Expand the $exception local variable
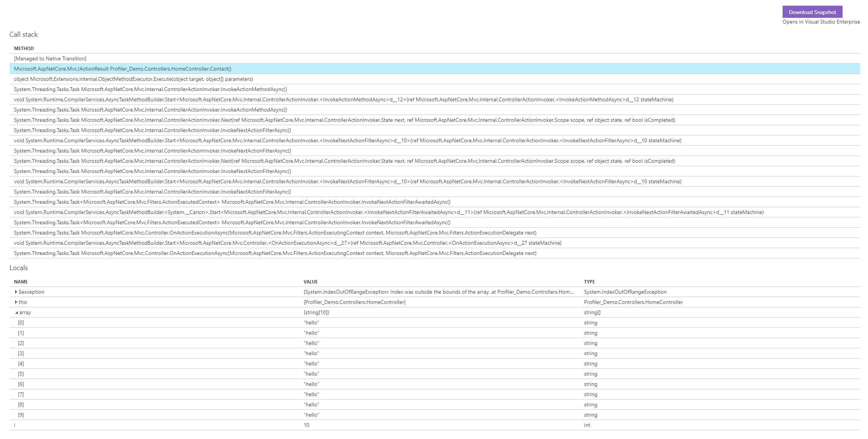The width and height of the screenshot is (868, 439). 16,292
